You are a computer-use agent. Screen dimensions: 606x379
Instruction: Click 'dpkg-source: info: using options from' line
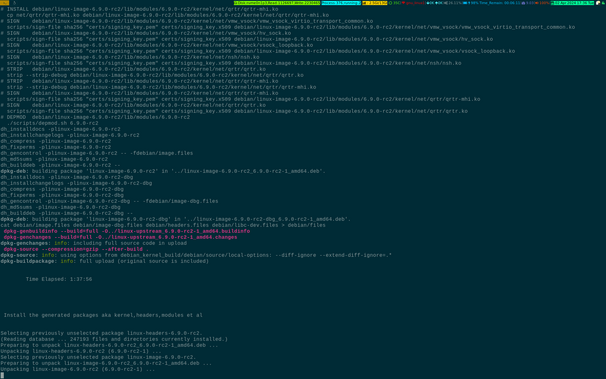pyautogui.click(x=196, y=255)
